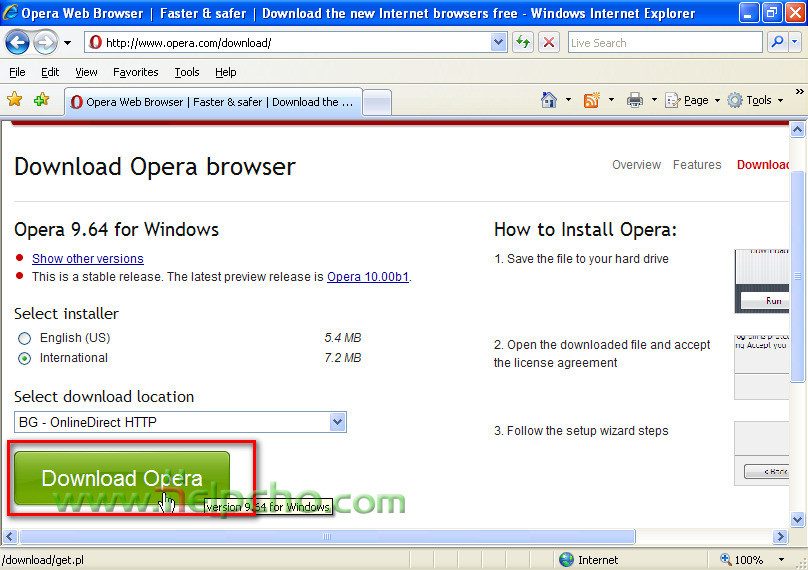Open the red Download page link

[763, 165]
